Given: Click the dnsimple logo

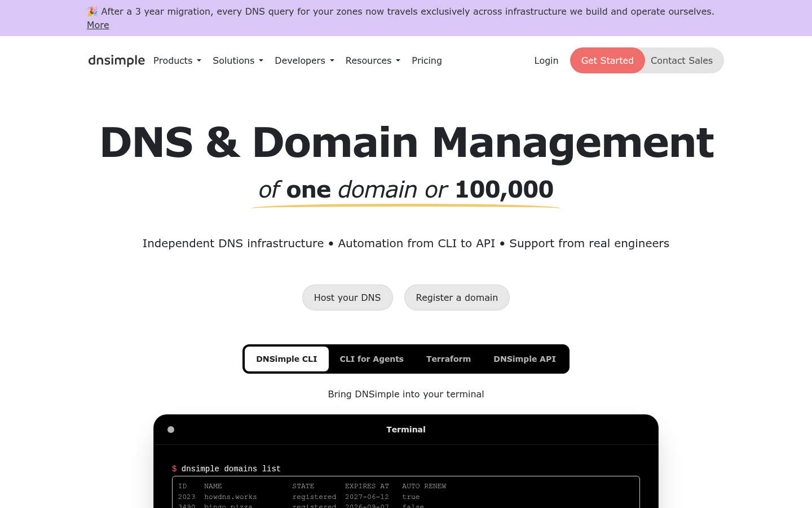Looking at the screenshot, I should pyautogui.click(x=116, y=60).
